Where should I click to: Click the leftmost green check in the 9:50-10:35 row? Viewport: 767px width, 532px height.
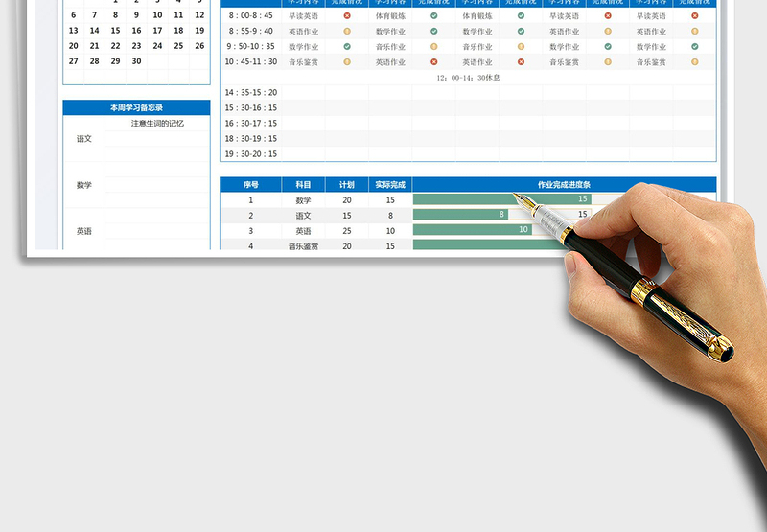coord(347,46)
